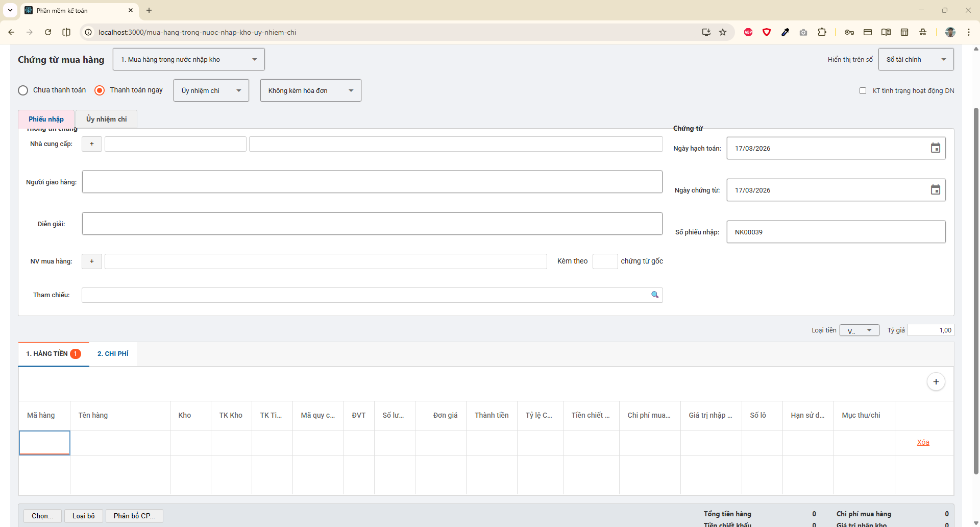Enable KT tình trạng hoạt động DN checkbox
The height and width of the screenshot is (527, 980).
(x=863, y=91)
